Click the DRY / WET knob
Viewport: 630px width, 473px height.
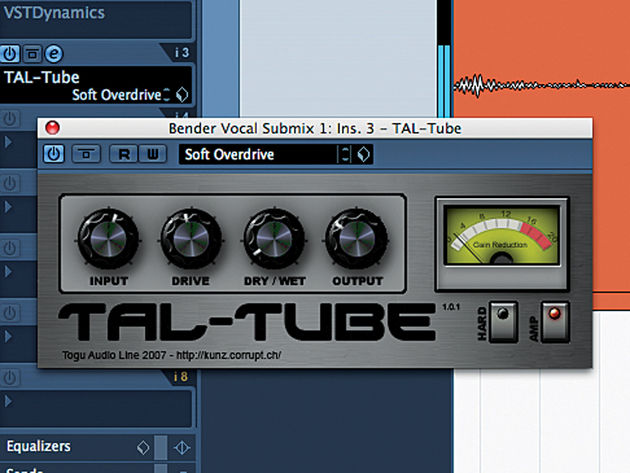click(x=274, y=239)
